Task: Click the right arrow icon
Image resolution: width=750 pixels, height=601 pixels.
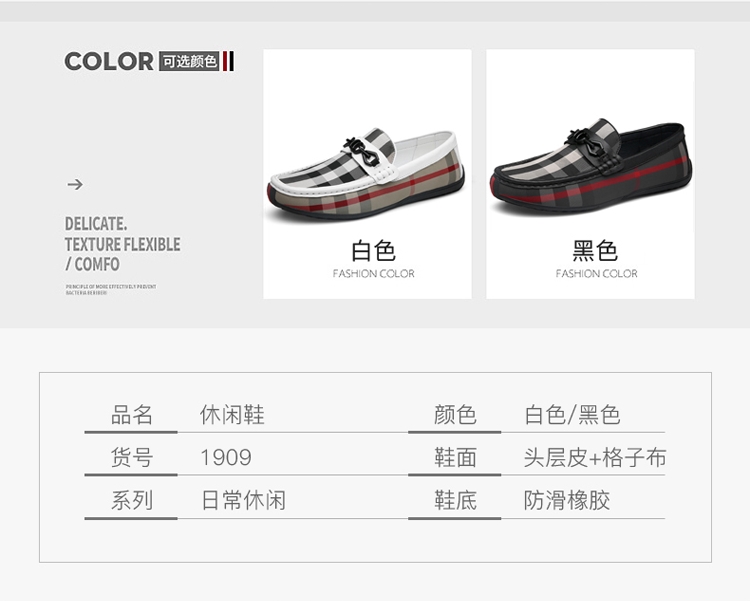Action: [75, 184]
